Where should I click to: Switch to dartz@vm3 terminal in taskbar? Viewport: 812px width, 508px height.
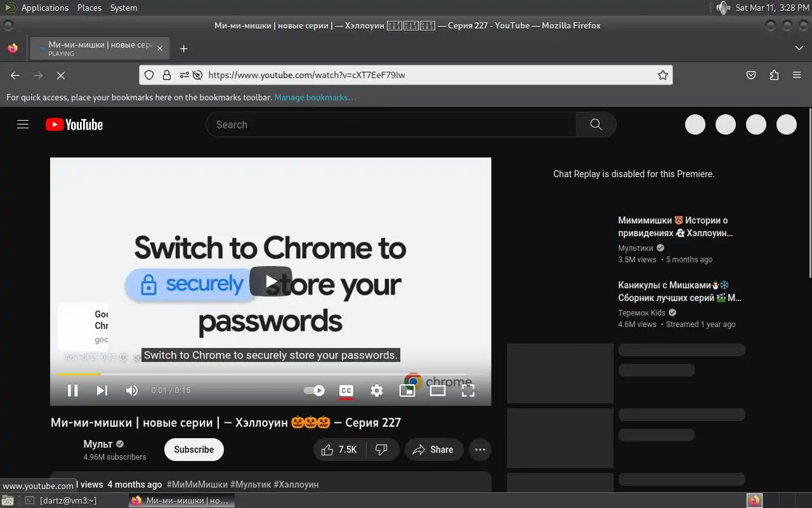(x=62, y=500)
